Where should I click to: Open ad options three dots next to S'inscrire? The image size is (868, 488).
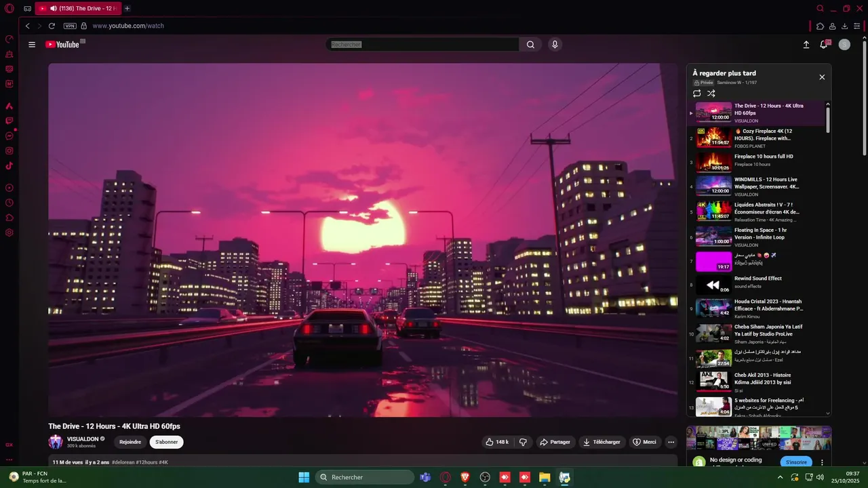pos(823,462)
